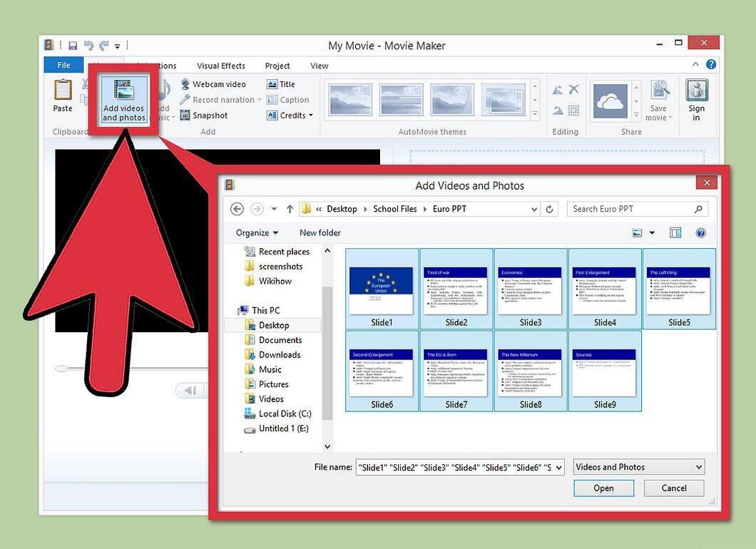
Task: Refresh the Euro PPT folder listing
Action: (549, 209)
